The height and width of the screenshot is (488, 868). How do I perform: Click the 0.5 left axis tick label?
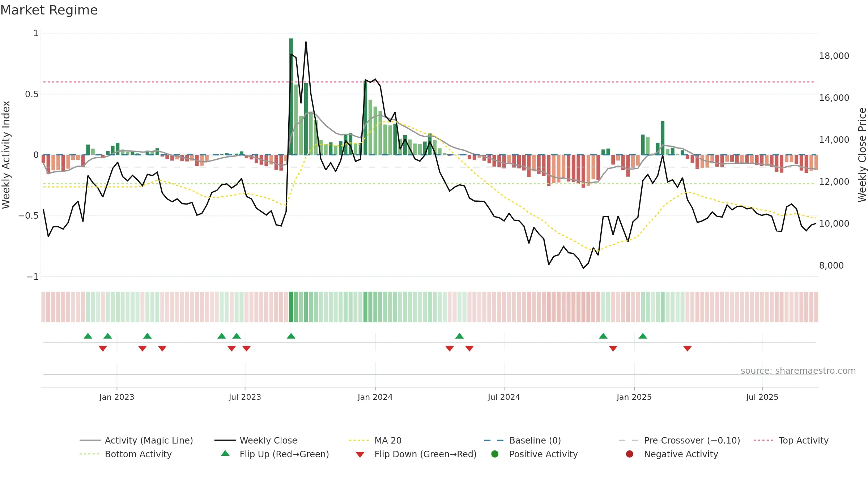click(x=31, y=94)
